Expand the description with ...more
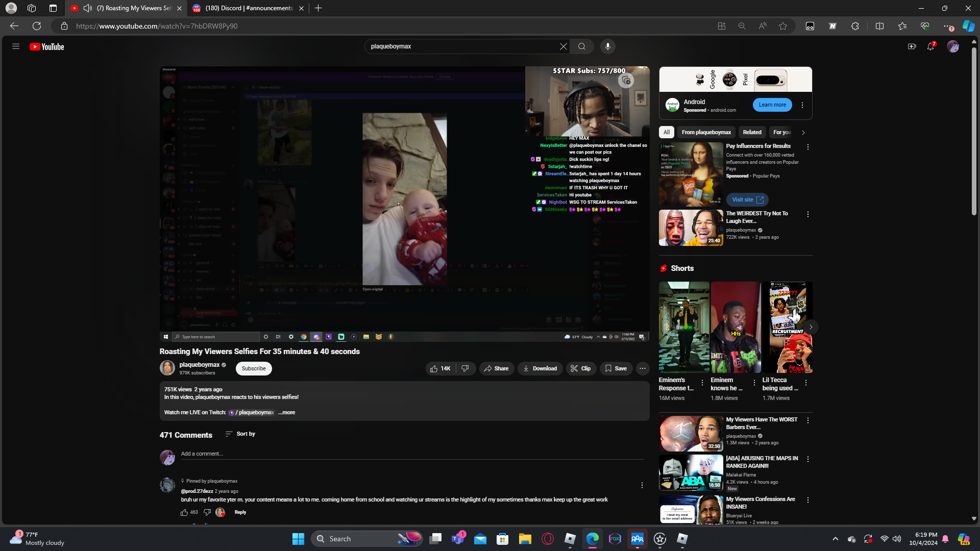This screenshot has width=980, height=551. pos(286,412)
